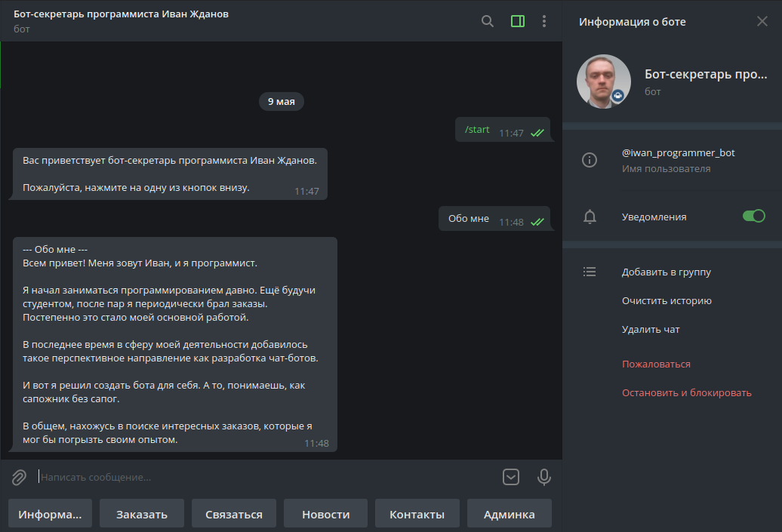Toggle the Уведомления notifications switch
782x532 pixels.
[x=753, y=217]
